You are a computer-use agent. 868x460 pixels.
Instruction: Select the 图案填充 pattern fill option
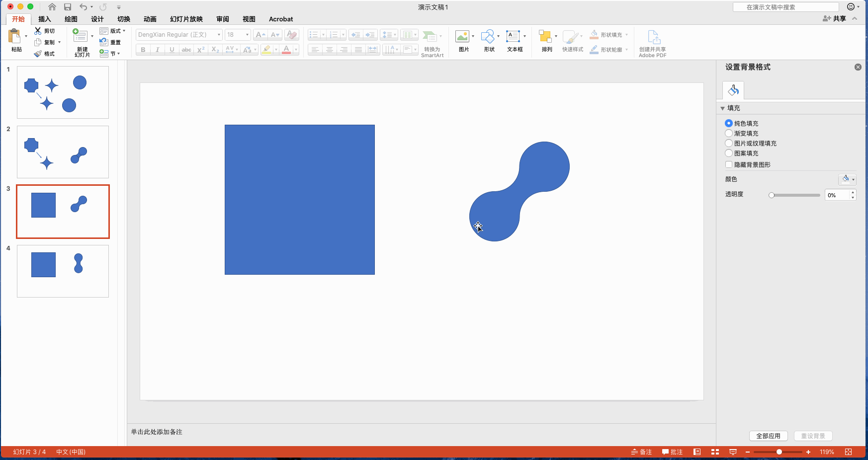pos(729,153)
